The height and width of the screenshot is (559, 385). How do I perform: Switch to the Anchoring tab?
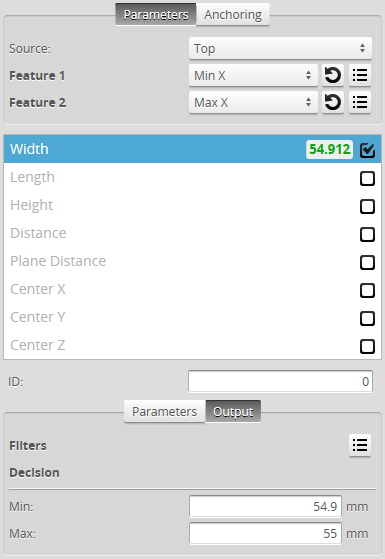coord(233,15)
